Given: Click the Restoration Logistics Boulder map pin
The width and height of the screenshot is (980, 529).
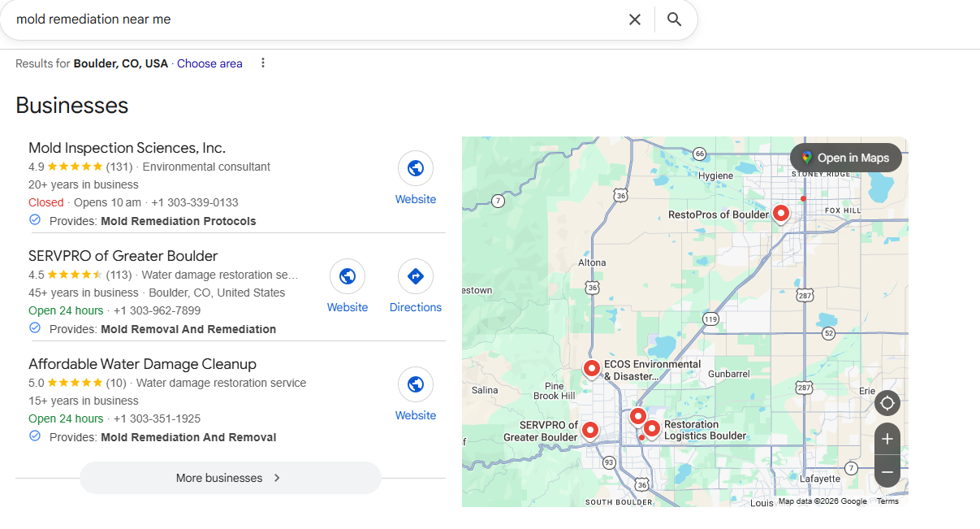Looking at the screenshot, I should click(651, 429).
